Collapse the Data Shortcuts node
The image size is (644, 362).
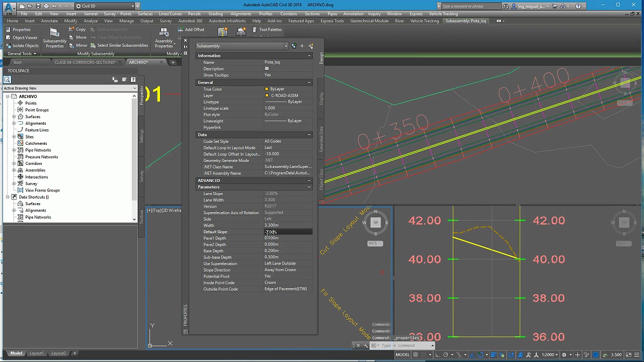pos(8,197)
